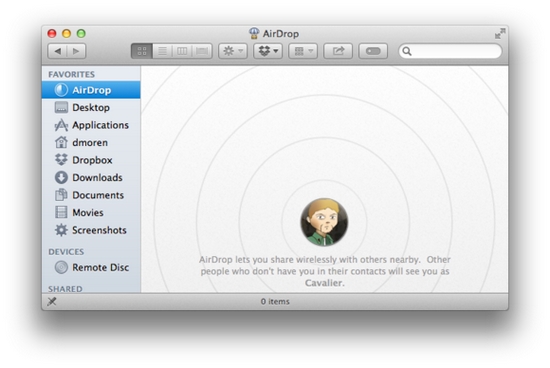Viewport: 550px width, 368px height.
Task: Click the Movies film strip icon
Action: tap(61, 212)
